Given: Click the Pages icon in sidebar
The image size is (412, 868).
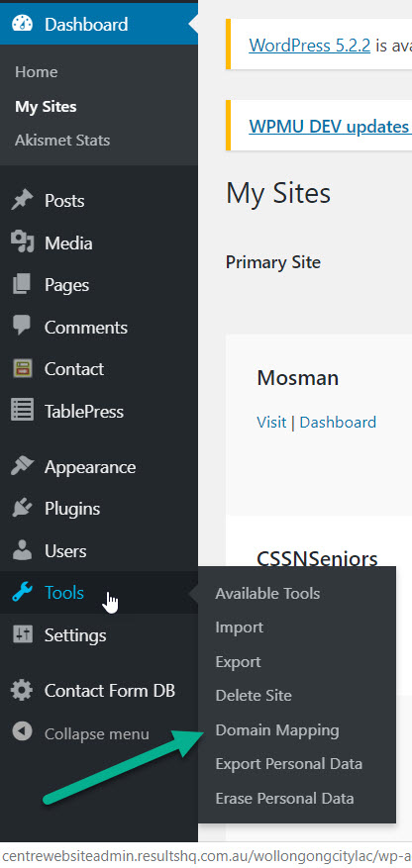Looking at the screenshot, I should point(22,284).
